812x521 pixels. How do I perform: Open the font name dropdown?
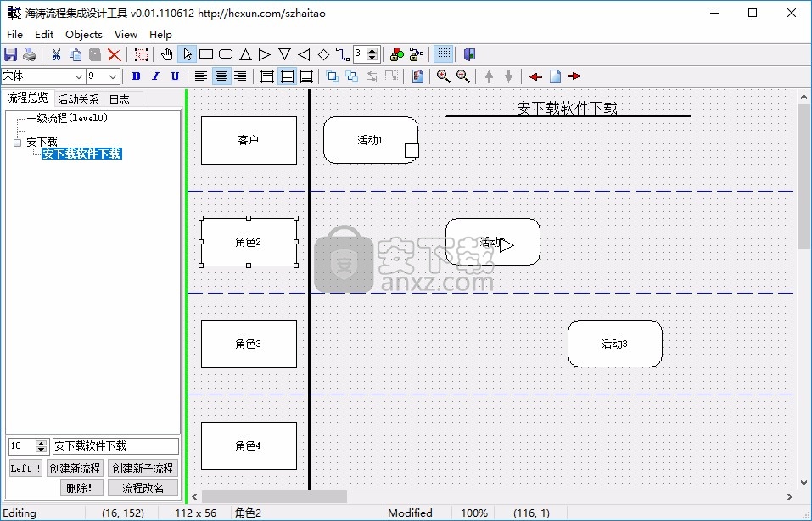tap(79, 76)
